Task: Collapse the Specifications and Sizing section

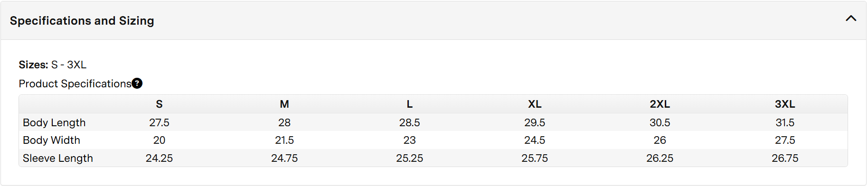Action: (x=851, y=19)
